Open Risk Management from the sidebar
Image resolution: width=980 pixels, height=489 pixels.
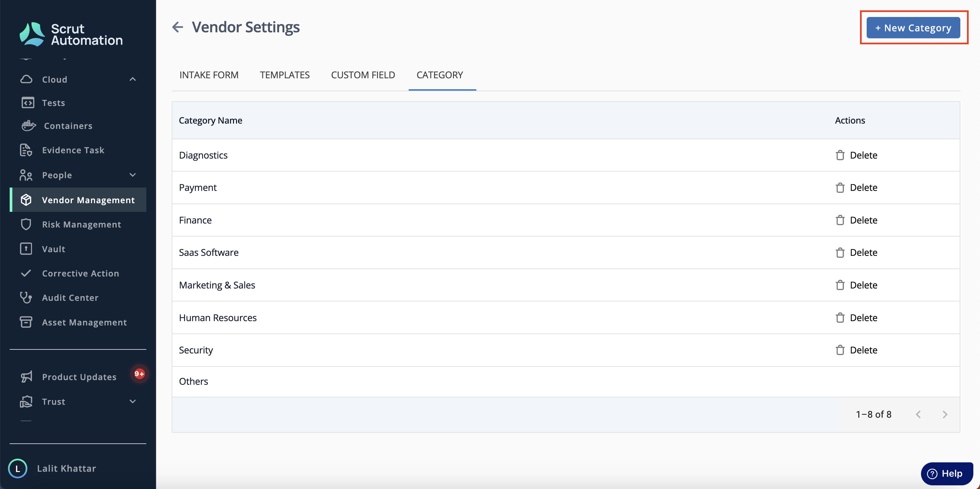(78, 224)
